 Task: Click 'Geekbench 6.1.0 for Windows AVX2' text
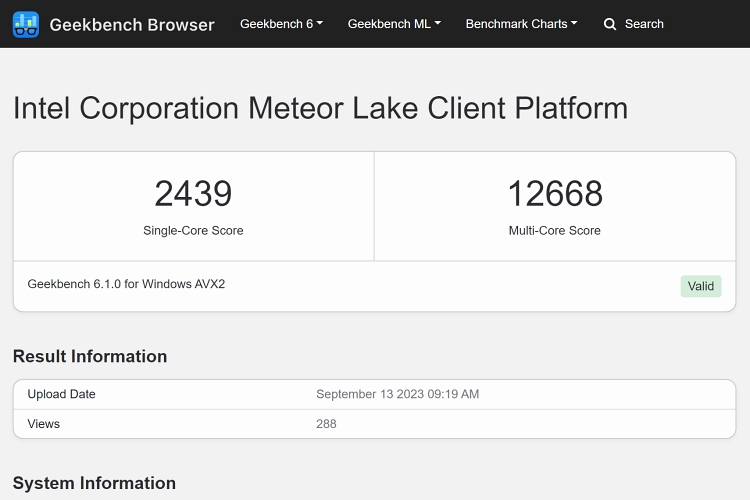click(x=126, y=284)
